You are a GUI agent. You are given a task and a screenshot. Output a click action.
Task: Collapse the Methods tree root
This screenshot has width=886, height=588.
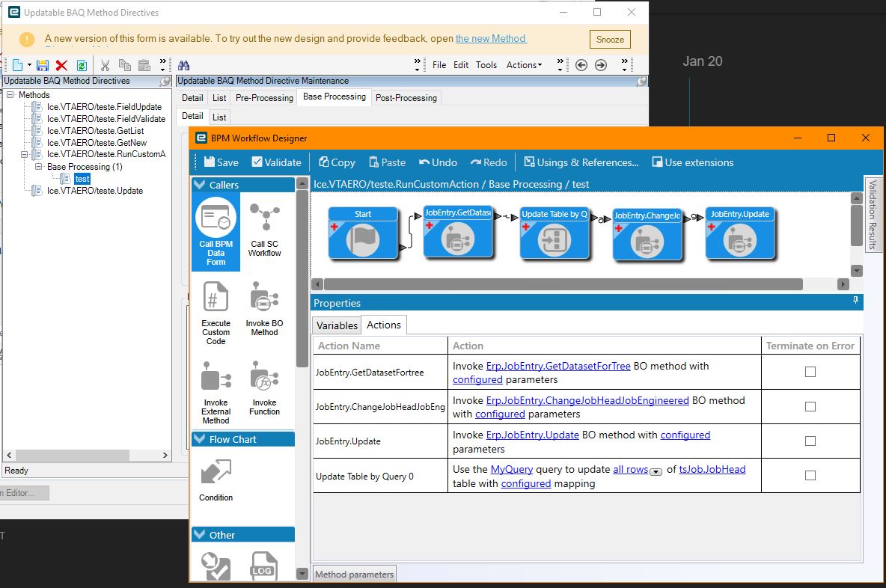[10, 95]
